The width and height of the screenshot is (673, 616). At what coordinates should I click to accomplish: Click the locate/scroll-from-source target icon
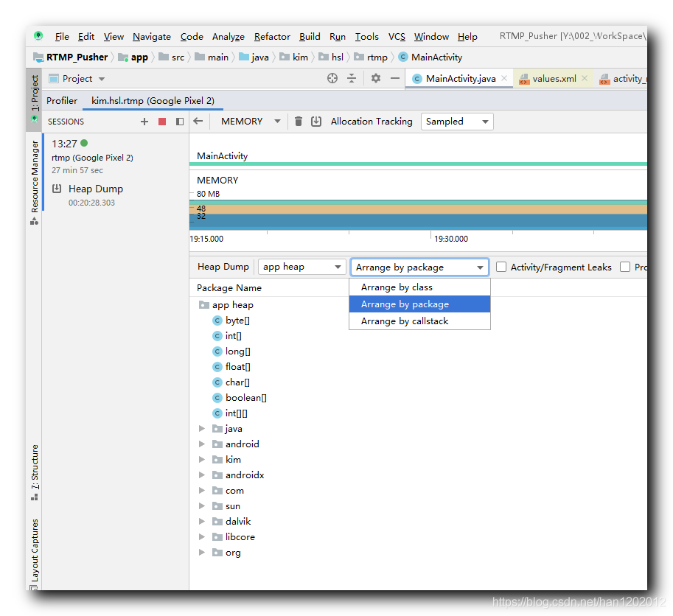click(x=332, y=79)
